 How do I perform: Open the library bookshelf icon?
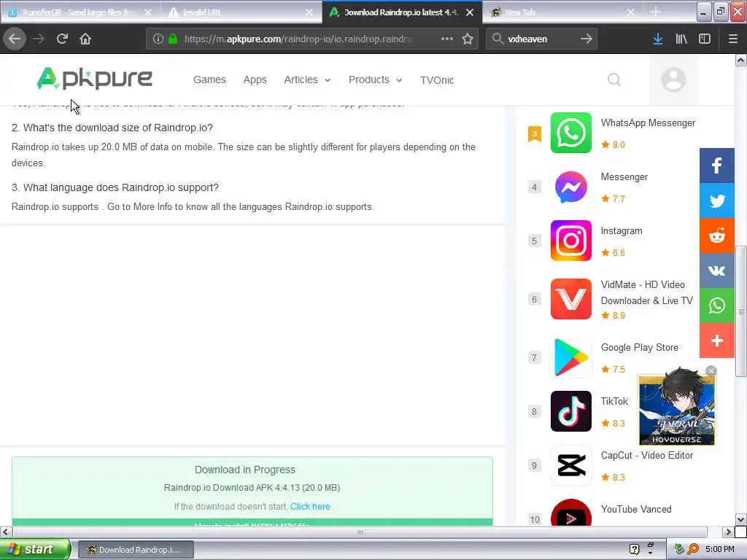(681, 39)
